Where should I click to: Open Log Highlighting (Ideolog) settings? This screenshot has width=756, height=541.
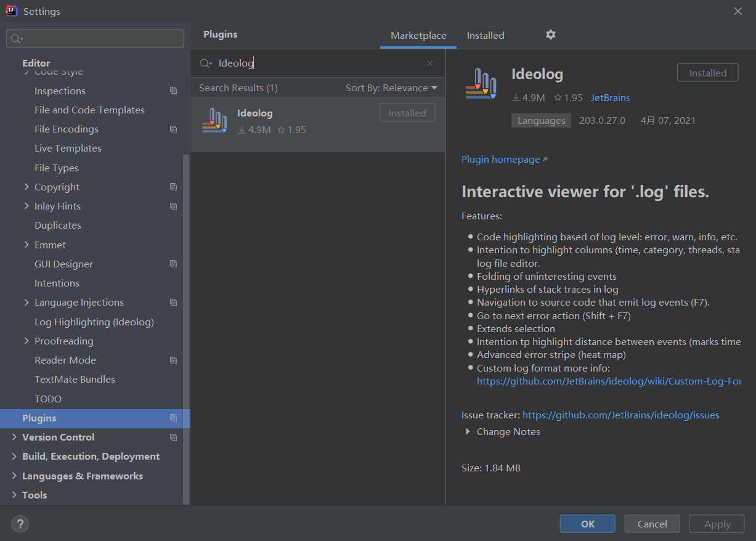point(94,322)
